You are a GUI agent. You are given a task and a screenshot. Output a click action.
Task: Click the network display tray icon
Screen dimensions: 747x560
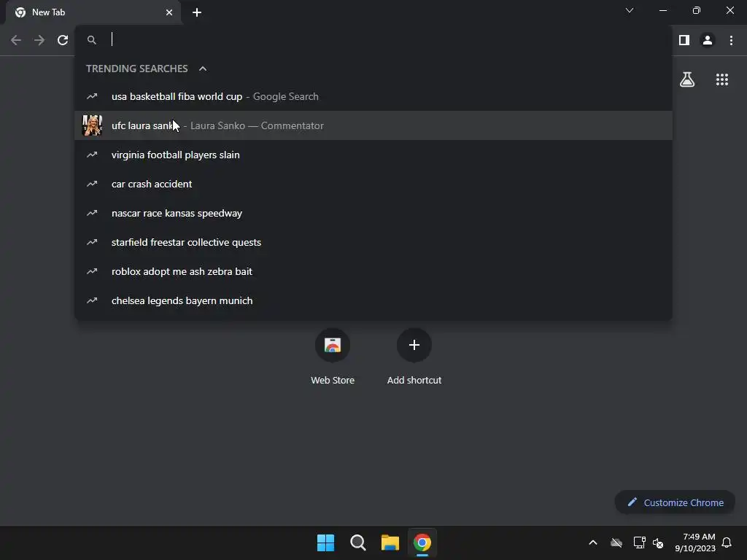[639, 542]
